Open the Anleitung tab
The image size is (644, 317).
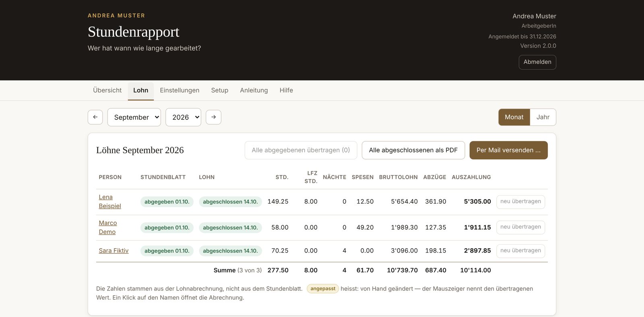coord(254,91)
